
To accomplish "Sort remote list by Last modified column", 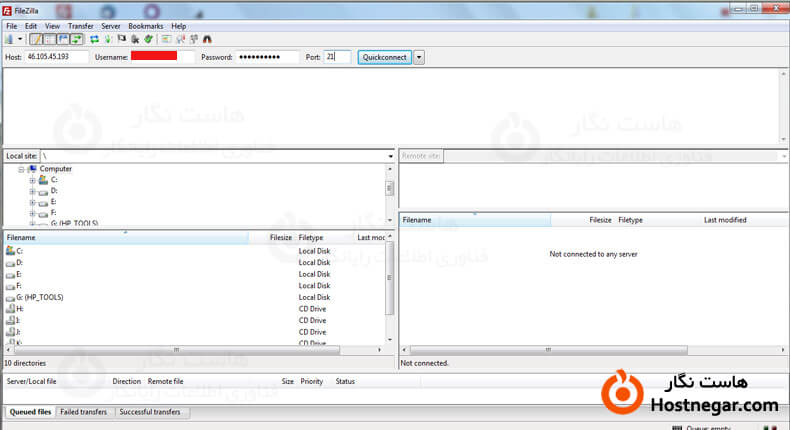I will coord(725,220).
